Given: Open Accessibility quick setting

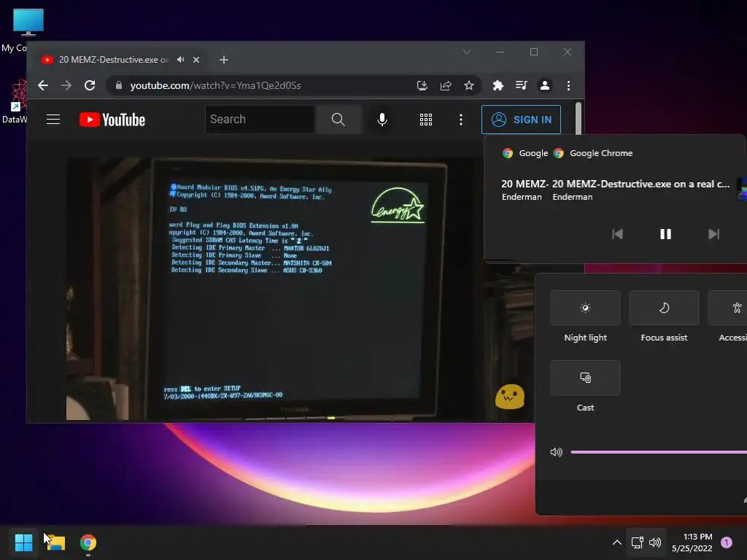Looking at the screenshot, I should (x=727, y=308).
